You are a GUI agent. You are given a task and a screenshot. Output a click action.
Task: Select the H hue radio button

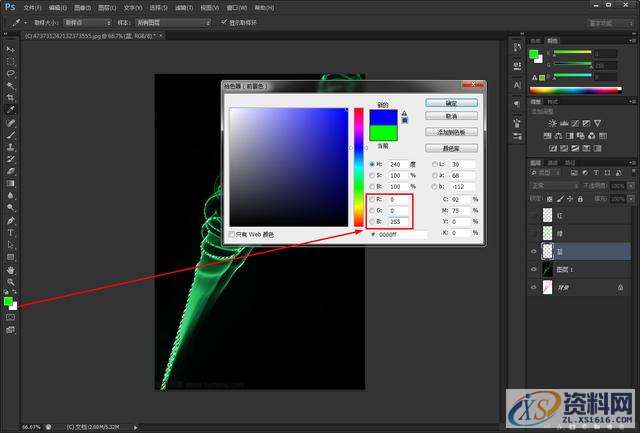pyautogui.click(x=372, y=163)
